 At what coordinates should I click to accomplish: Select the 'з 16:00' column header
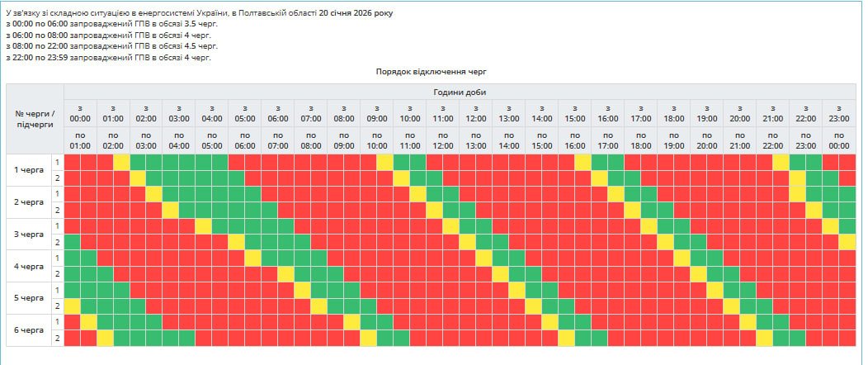(608, 113)
